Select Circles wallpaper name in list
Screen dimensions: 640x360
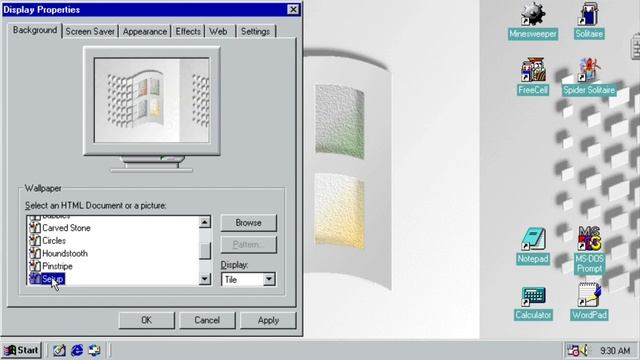point(54,240)
